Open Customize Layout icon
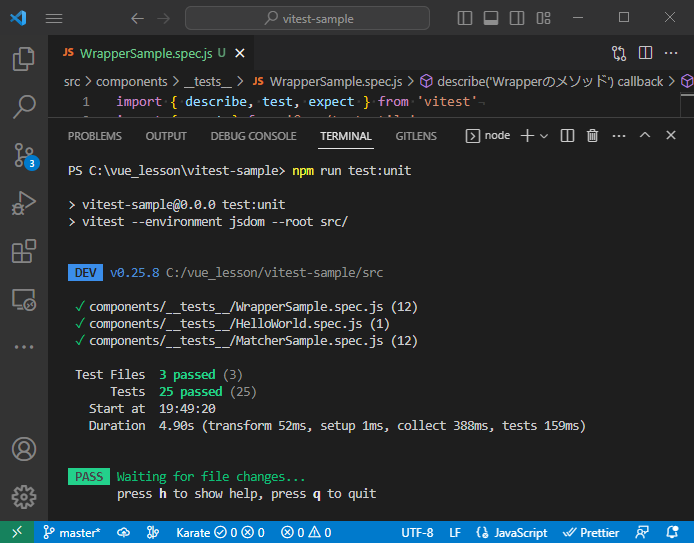 [543, 18]
